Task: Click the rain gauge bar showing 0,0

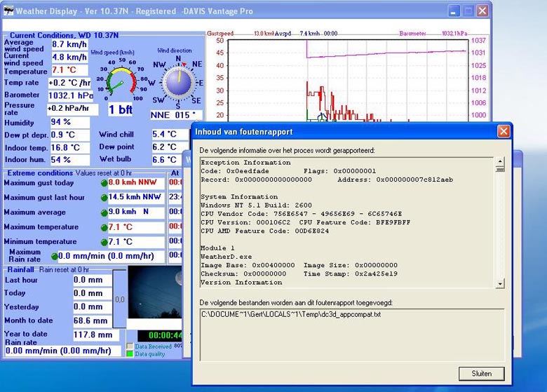Action: (119, 299)
